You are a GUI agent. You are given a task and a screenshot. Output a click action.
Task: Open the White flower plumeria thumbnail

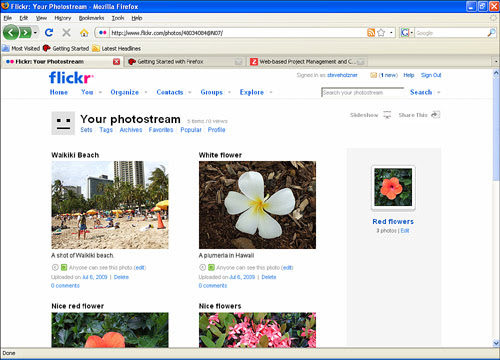click(x=257, y=205)
